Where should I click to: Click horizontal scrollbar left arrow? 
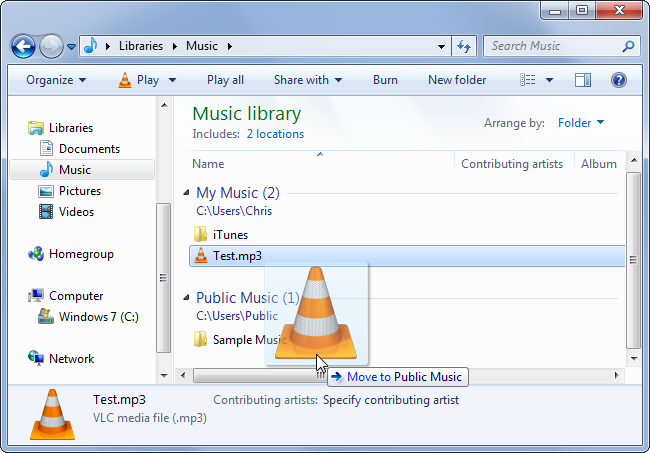pyautogui.click(x=183, y=375)
